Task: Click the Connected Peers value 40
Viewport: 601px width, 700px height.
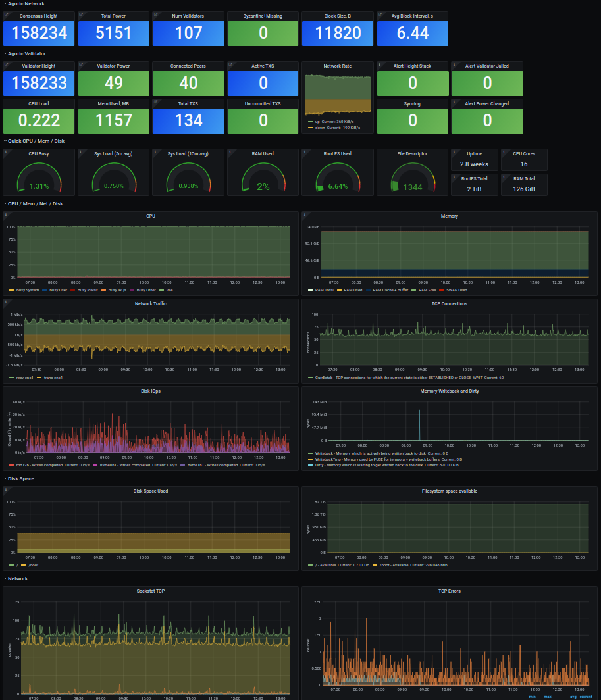Action: [x=188, y=83]
